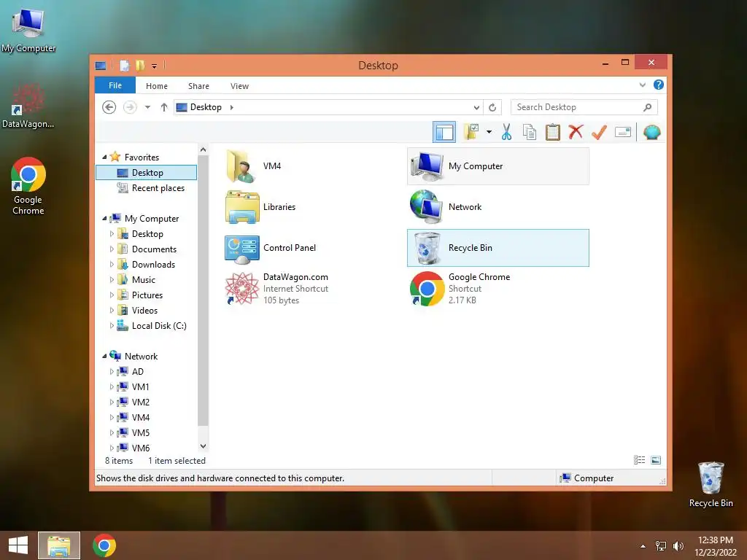This screenshot has width=747, height=560.
Task: Open Quick Access properties icon in title bar
Action: pyautogui.click(x=124, y=66)
